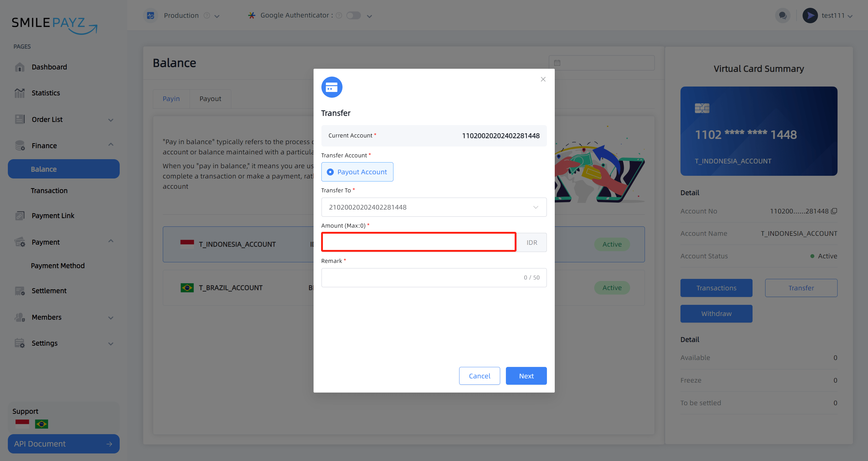
Task: Open Transaction under Finance
Action: pos(49,191)
